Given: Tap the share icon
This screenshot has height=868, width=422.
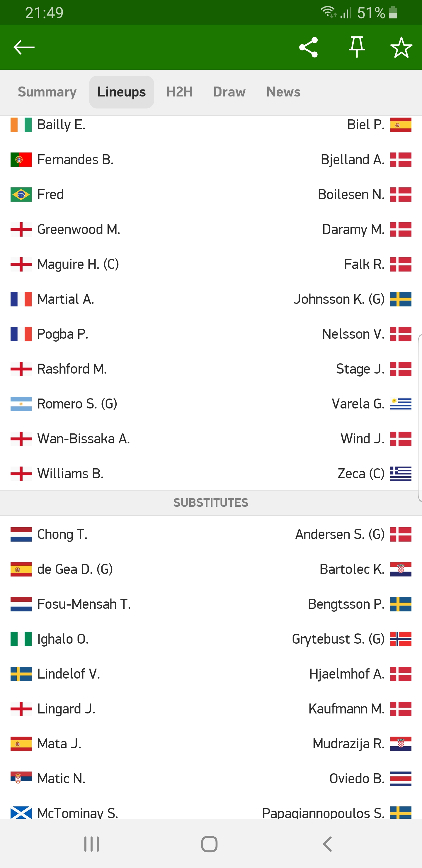Looking at the screenshot, I should point(308,47).
